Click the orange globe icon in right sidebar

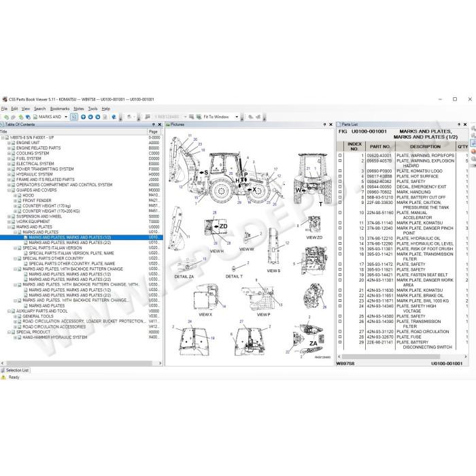[x=473, y=151]
